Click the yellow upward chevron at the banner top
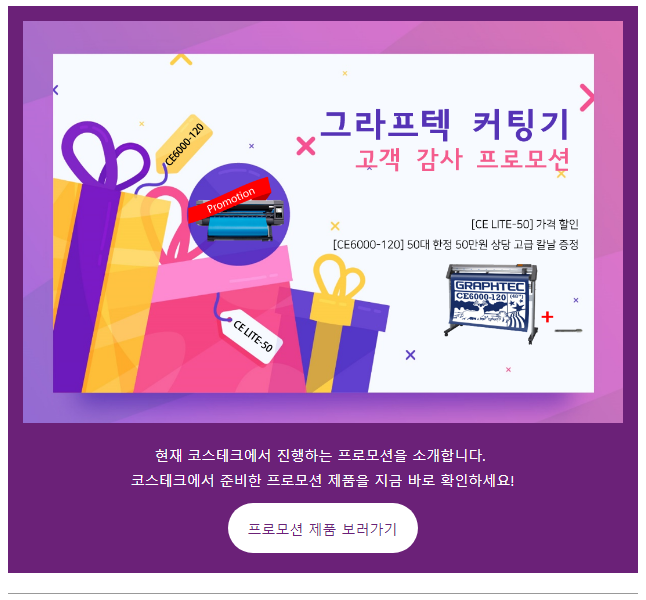Screen dimensions: 646x600 click(181, 59)
